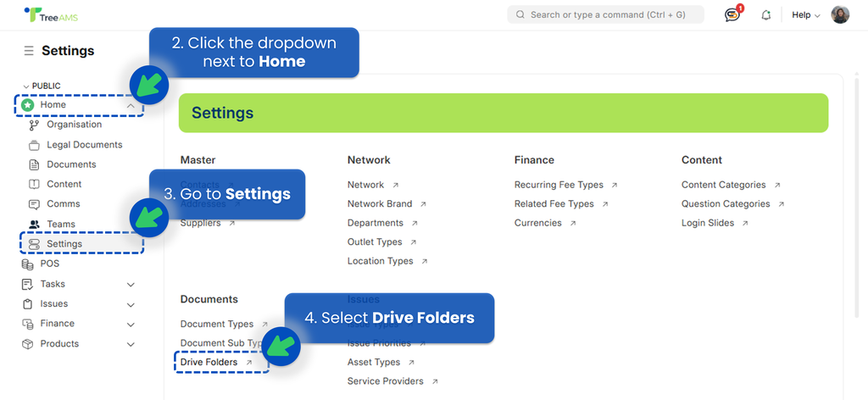Open the notifications bell
The width and height of the screenshot is (868, 400).
tap(766, 14)
